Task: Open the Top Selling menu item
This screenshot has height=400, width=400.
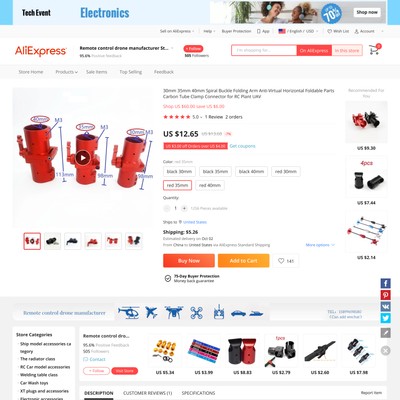Action: 131,72
